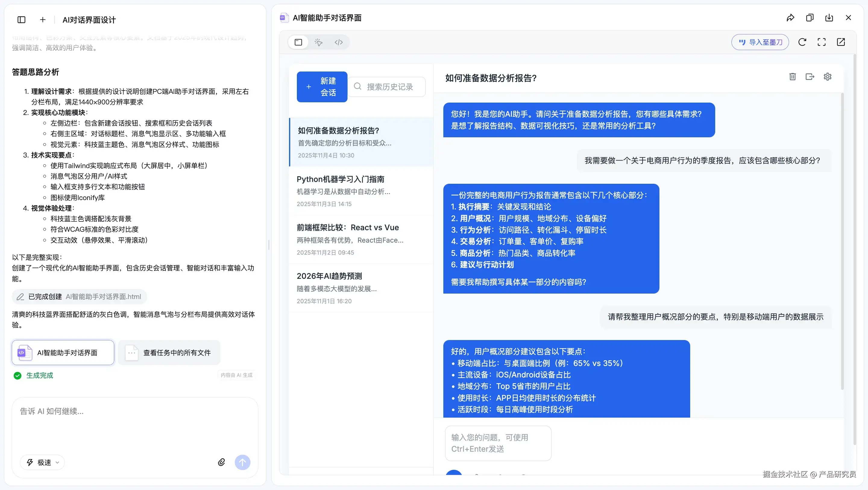Viewport: 868px width, 490px height.
Task: Toggle the left sidebar panel icon
Action: pyautogui.click(x=21, y=20)
